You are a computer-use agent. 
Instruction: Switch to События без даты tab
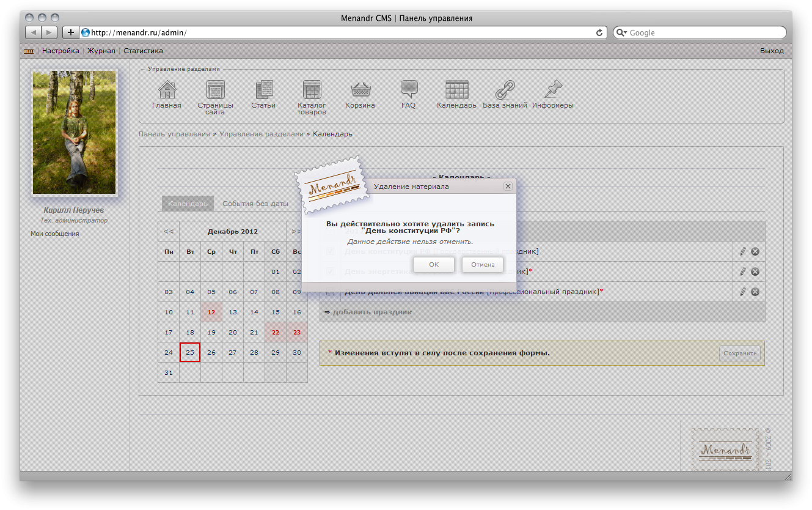point(255,204)
